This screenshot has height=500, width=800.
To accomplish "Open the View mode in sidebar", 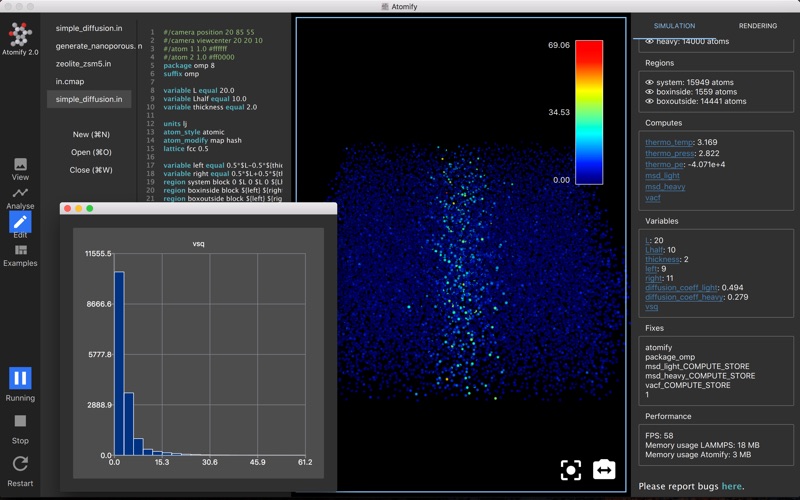I will tap(20, 167).
